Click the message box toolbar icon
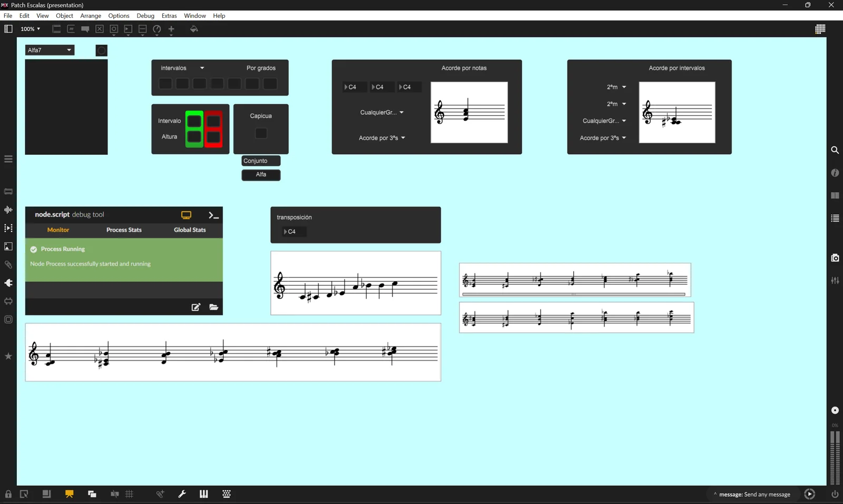 click(71, 29)
